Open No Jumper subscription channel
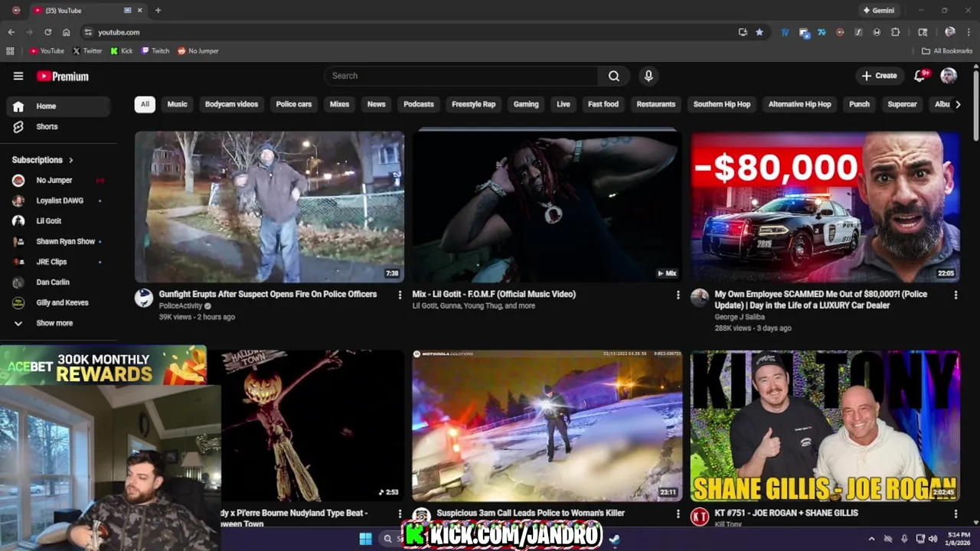The height and width of the screenshot is (551, 980). coord(58,181)
